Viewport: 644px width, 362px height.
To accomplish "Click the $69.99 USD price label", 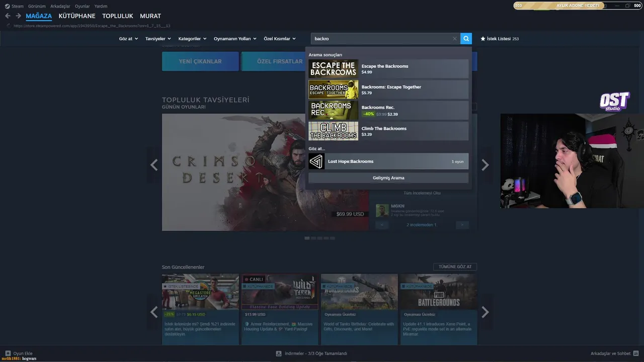I will [x=350, y=214].
